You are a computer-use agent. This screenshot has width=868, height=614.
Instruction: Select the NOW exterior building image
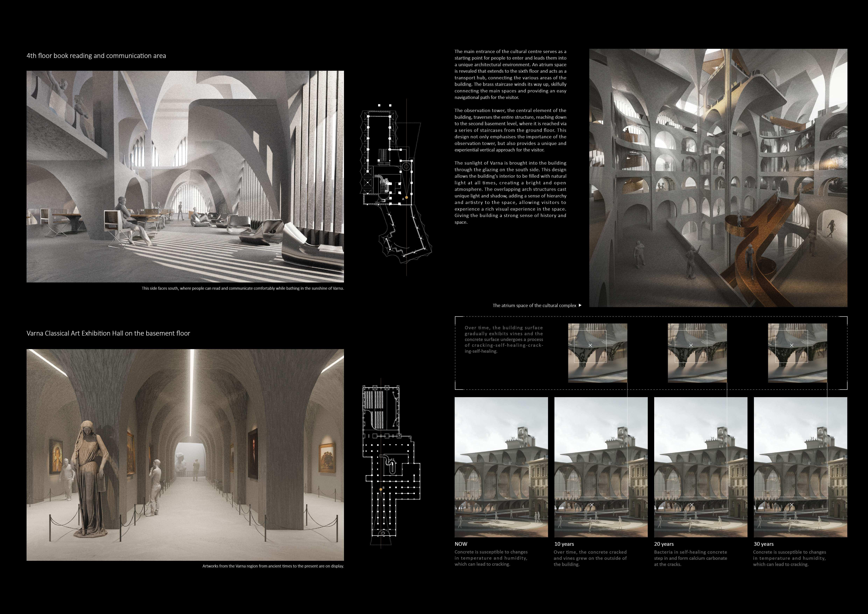(501, 467)
